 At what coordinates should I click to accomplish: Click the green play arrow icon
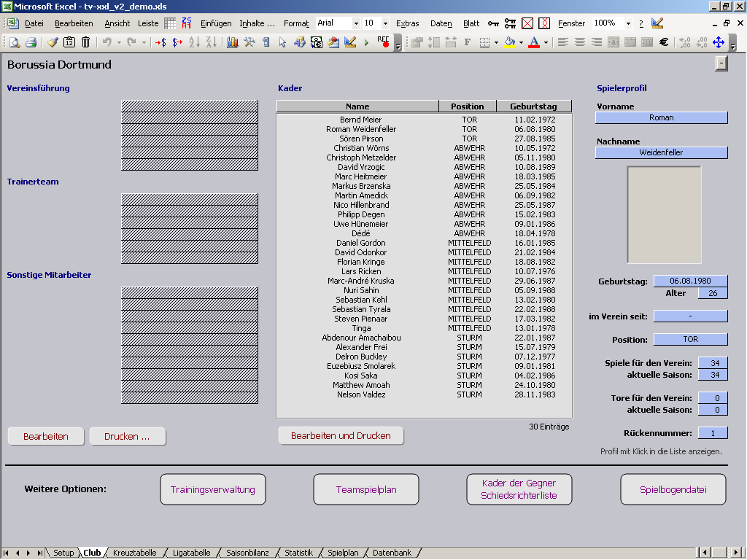[366, 42]
